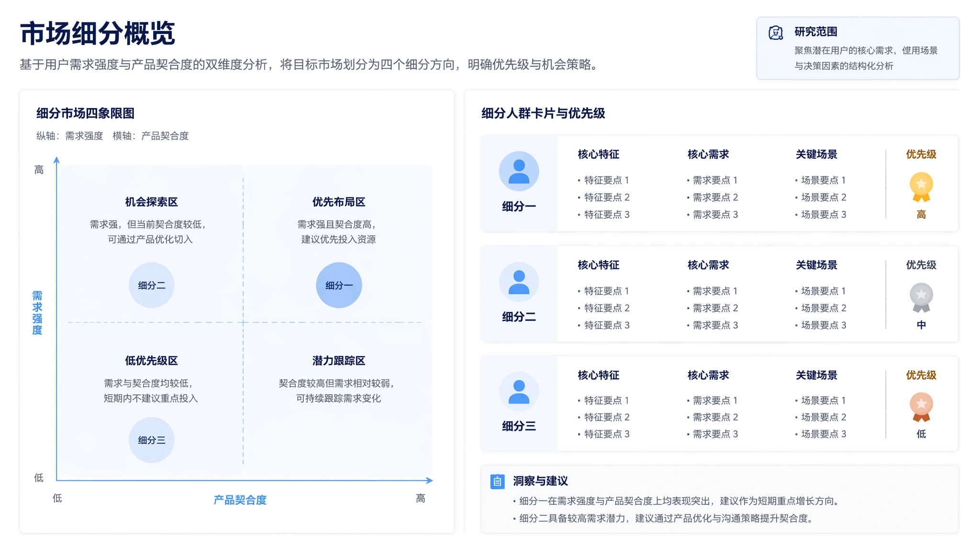
Task: Click 核心特征 header in the 细分一 card
Action: [x=599, y=154]
